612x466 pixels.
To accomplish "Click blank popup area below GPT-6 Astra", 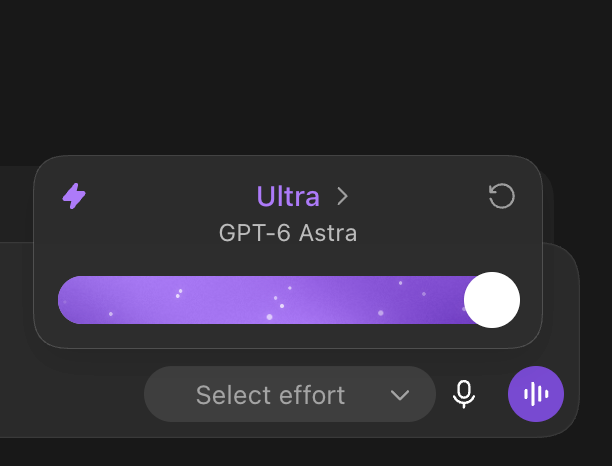I will [x=288, y=260].
